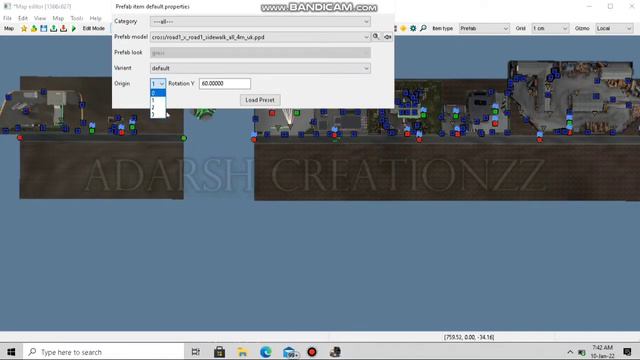
Task: Click the cursor coordinates in status bar
Action: tap(469, 337)
